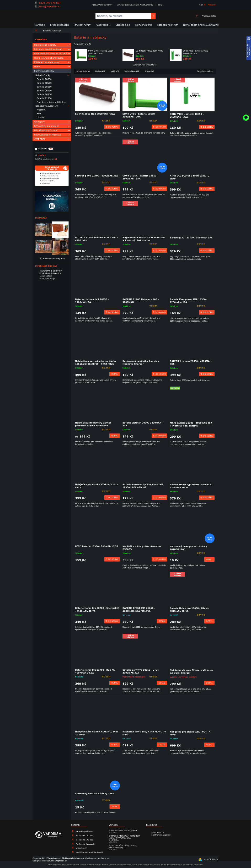This screenshot has width=251, height=868.
Task: Sort by the Doporučujeme tab
Action: [83, 71]
